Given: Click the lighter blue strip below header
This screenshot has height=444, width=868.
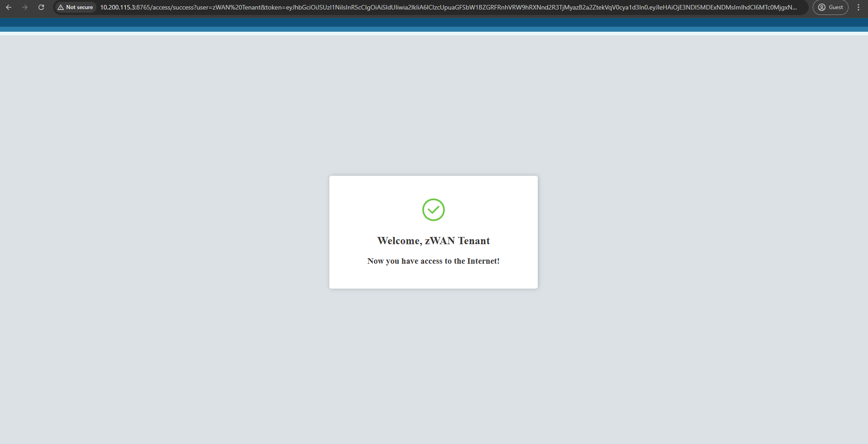Looking at the screenshot, I should [434, 29].
